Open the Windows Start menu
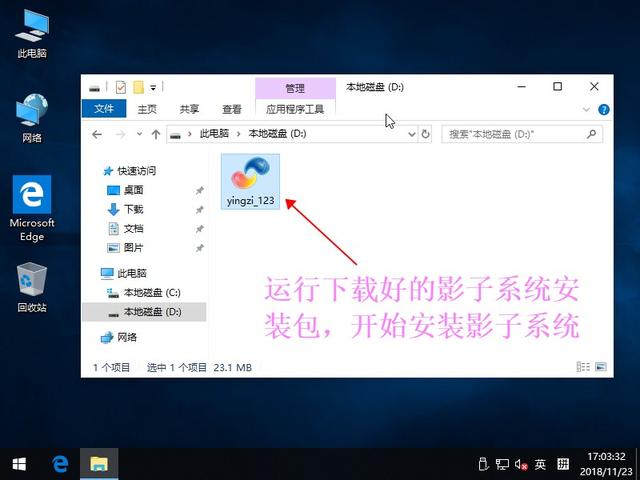Screen dimensions: 640x480 point(19,464)
